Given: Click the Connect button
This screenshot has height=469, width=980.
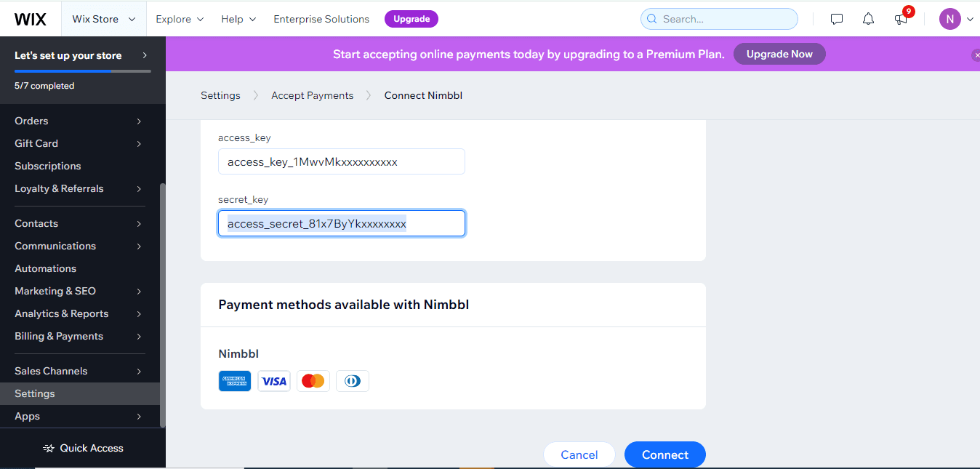Looking at the screenshot, I should coord(665,454).
